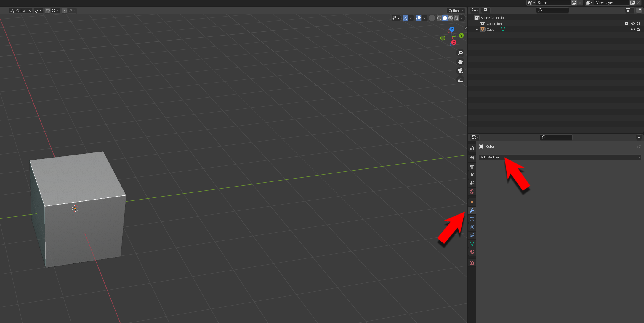Select solid viewport shading mode

(x=445, y=18)
